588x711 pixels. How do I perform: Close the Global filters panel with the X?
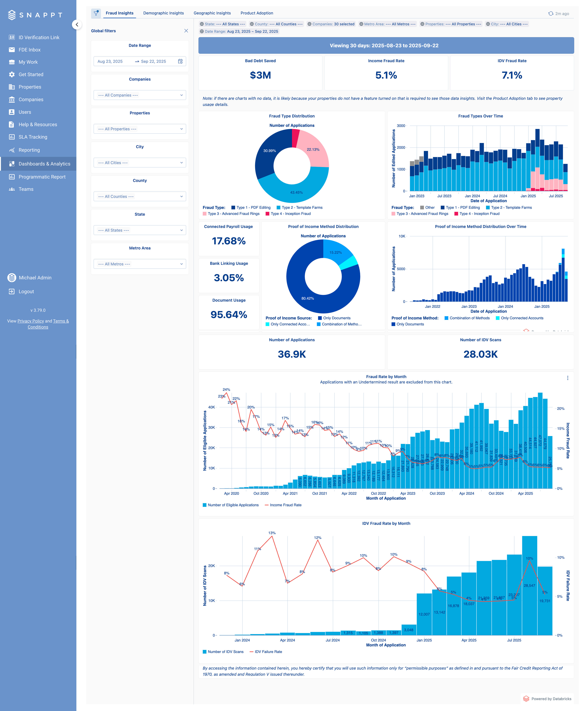(x=186, y=31)
